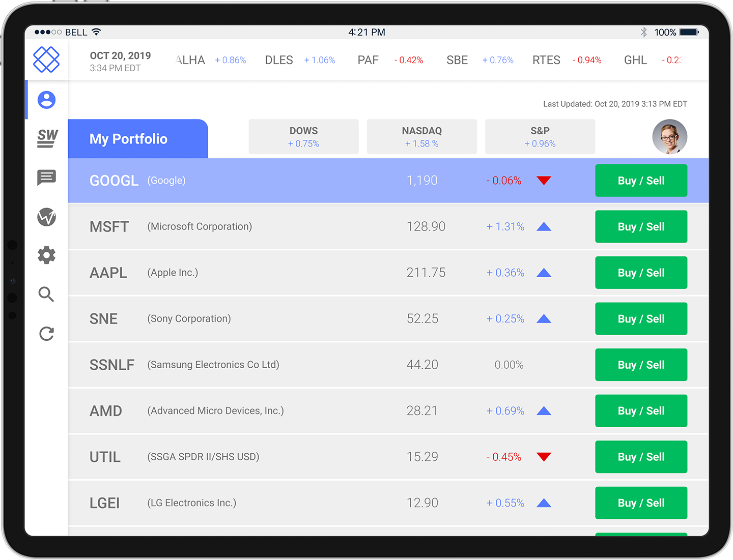This screenshot has height=560, width=733.
Task: Tap Buy / Sell for GOOGL
Action: coord(641,181)
